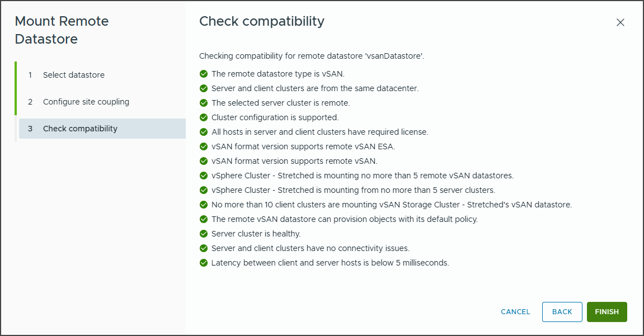Go back using the BACK button

click(562, 312)
